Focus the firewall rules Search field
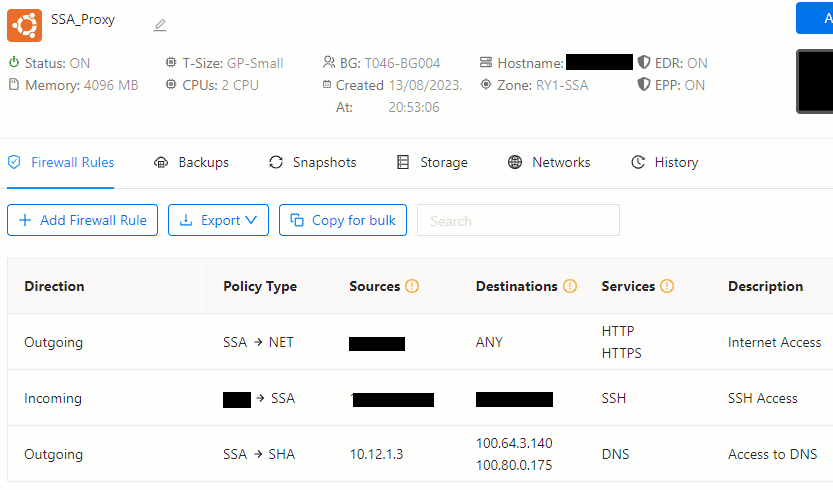Image resolution: width=833 pixels, height=490 pixels. point(518,220)
